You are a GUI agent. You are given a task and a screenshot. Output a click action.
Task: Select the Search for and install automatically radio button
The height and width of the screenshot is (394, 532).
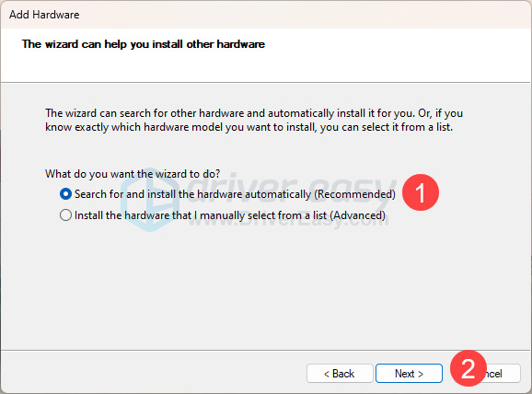pos(65,194)
